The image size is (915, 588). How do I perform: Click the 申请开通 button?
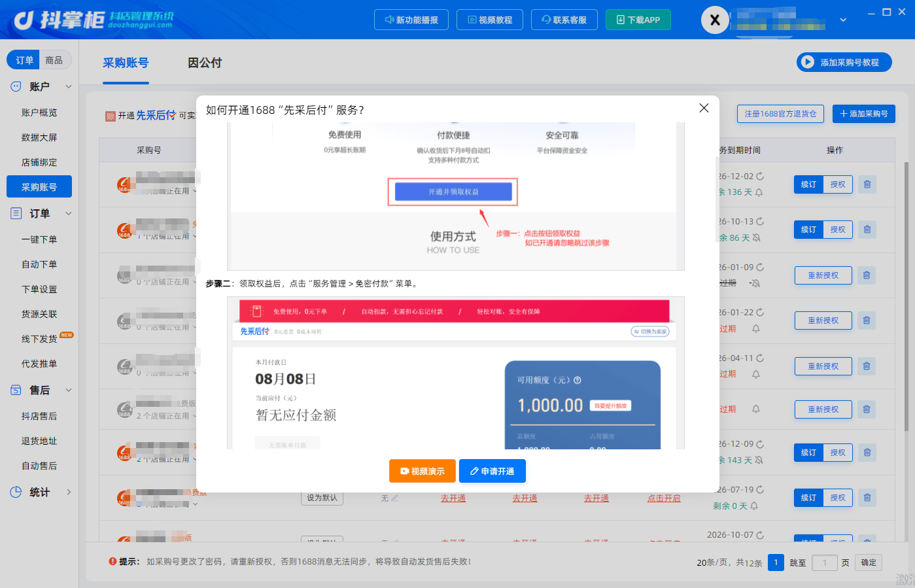(492, 471)
